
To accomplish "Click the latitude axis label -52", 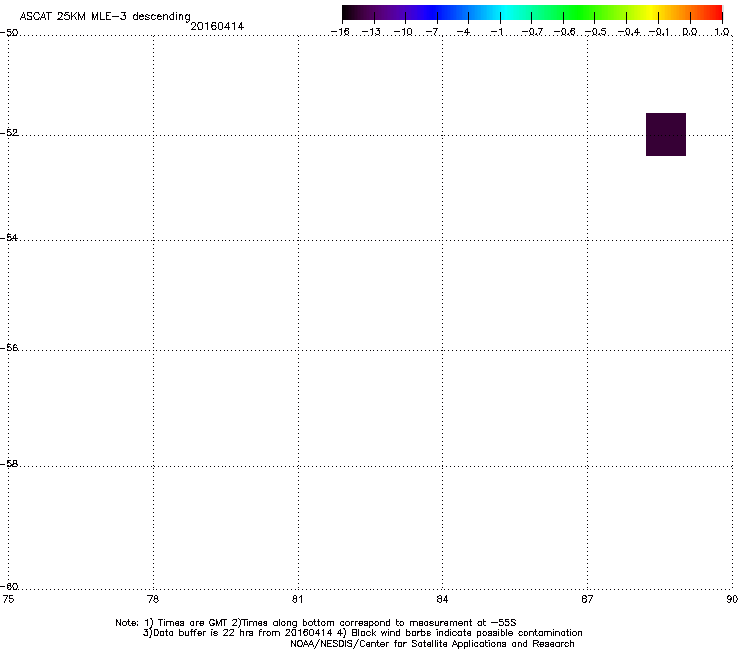I will pos(9,133).
